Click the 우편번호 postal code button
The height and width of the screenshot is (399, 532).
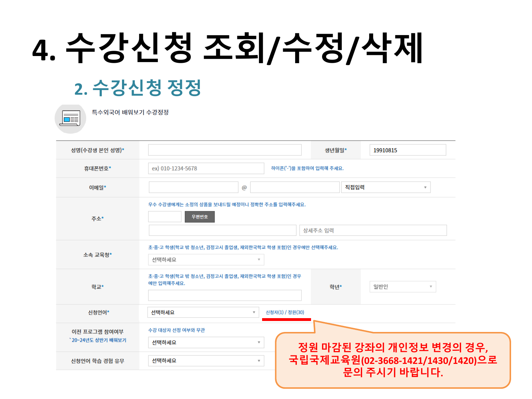pos(200,217)
